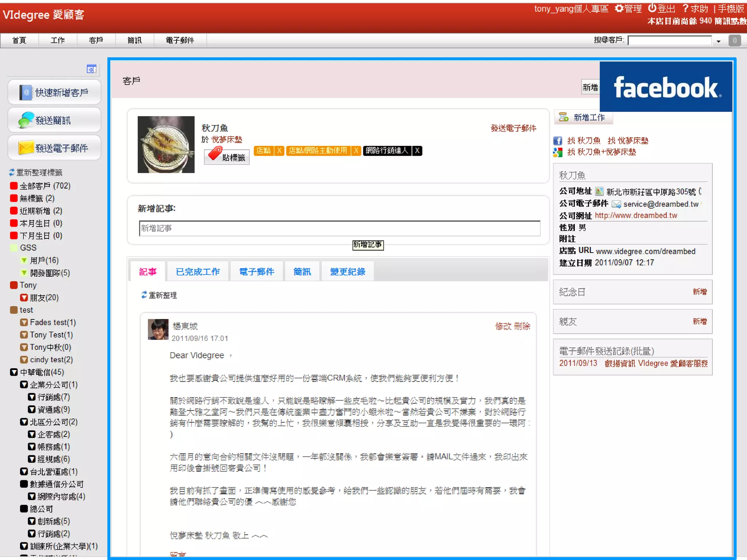Click the 快速新增客戶 contact book icon
The width and height of the screenshot is (747, 560).
tap(26, 93)
